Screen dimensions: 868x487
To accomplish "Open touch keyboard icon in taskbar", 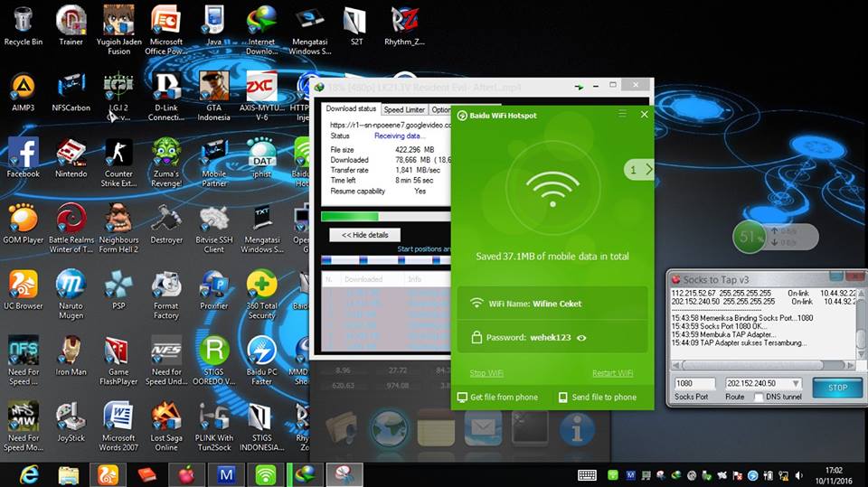I will coord(587,475).
